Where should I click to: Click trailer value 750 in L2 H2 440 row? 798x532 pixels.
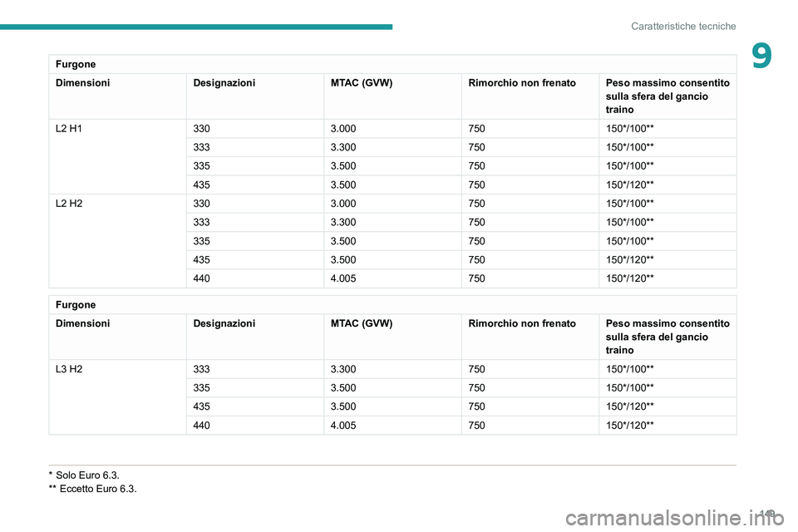coord(476,278)
